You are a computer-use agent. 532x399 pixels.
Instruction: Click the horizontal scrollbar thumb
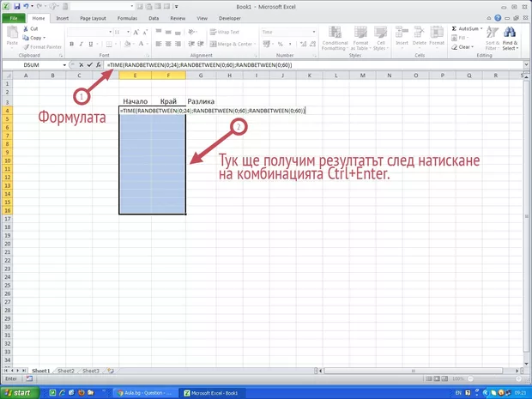coord(414,371)
